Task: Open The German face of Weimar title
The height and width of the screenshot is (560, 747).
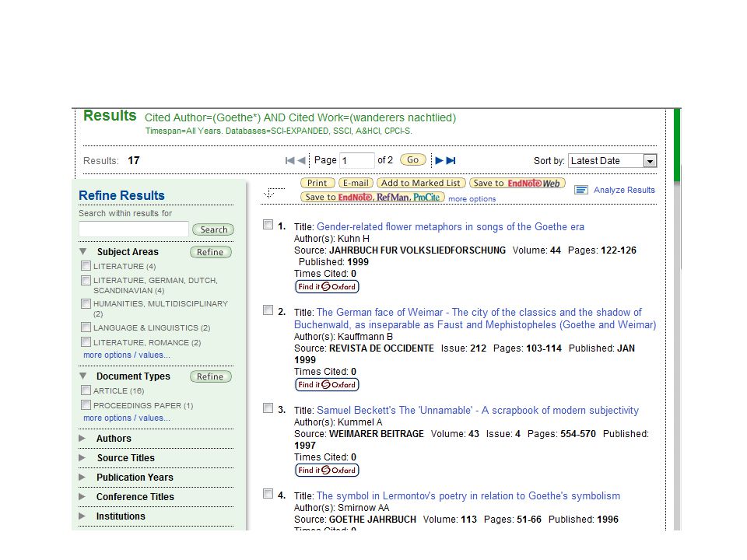Action: click(475, 319)
